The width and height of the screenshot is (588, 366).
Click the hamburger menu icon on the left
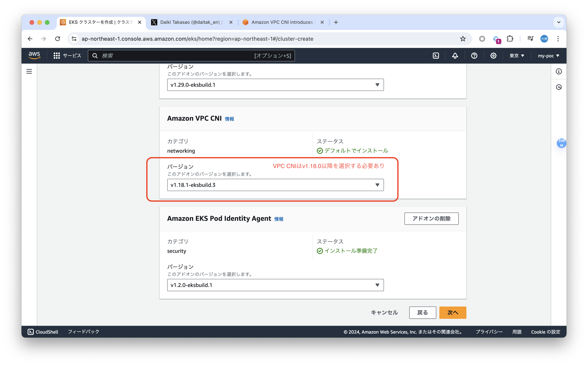(x=29, y=71)
